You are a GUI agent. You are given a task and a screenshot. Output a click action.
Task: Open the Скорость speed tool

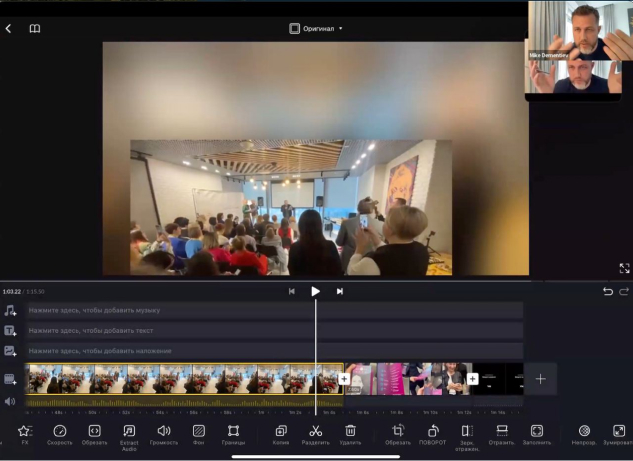(x=59, y=435)
